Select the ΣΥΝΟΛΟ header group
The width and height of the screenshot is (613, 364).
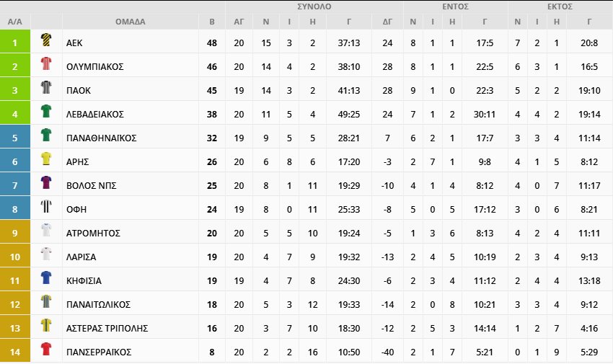[x=314, y=6]
